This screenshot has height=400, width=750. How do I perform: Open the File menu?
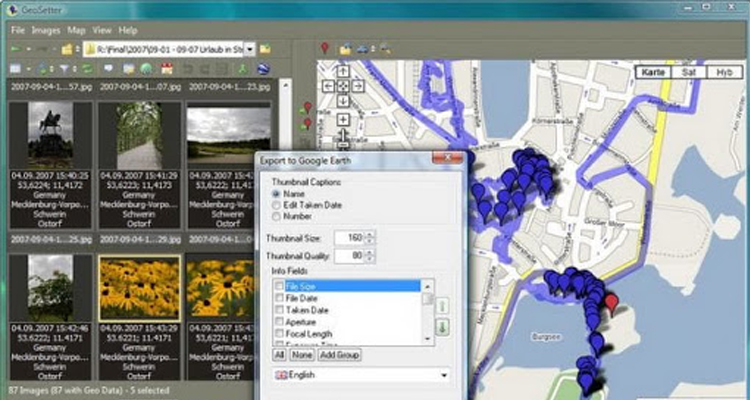coord(18,30)
